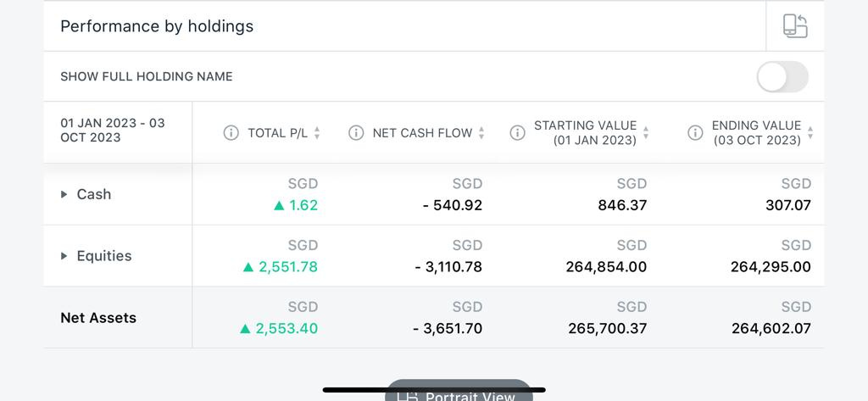Click NET CASH FLOW column header
The width and height of the screenshot is (868, 401).
point(422,133)
